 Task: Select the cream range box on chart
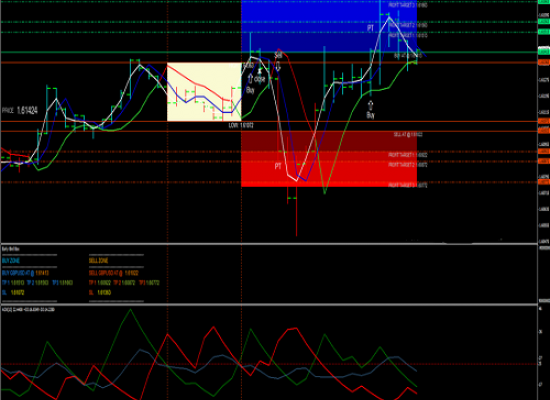click(x=204, y=92)
